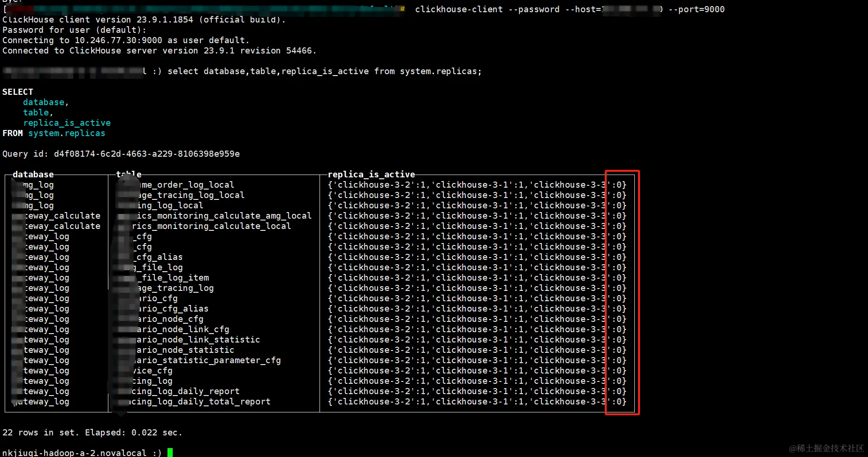Click the '--port=9000' argument
The image size is (868, 457).
pyautogui.click(x=696, y=9)
